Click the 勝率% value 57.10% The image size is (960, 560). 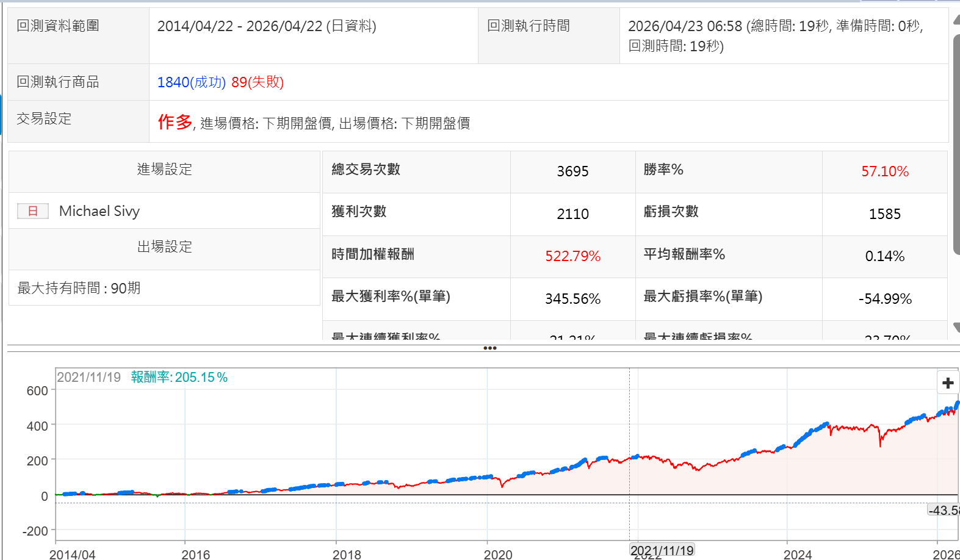point(884,171)
